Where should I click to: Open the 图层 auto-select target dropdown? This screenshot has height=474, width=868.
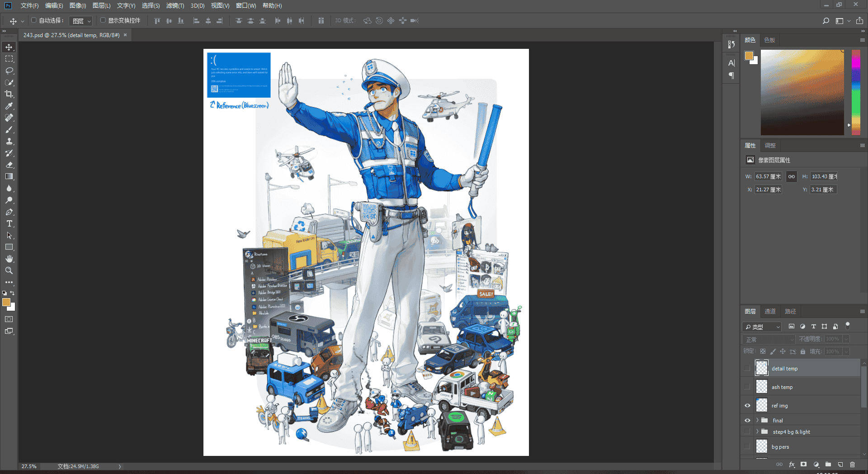click(x=81, y=21)
